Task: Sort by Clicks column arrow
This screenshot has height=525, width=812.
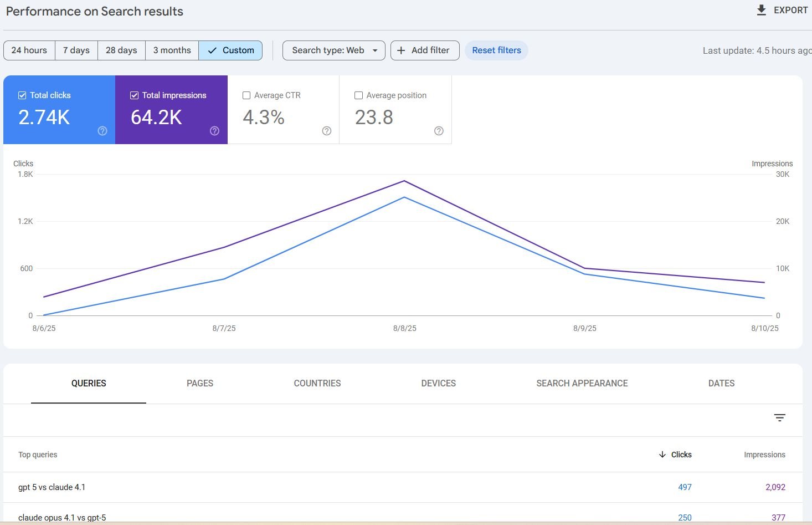Action: click(662, 455)
